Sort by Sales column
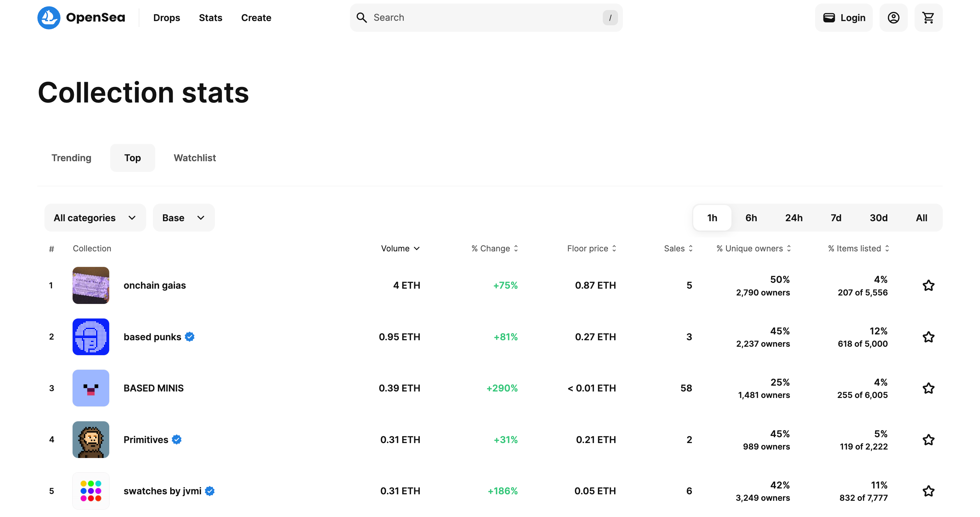Viewport: 980px width, 517px height. (678, 248)
